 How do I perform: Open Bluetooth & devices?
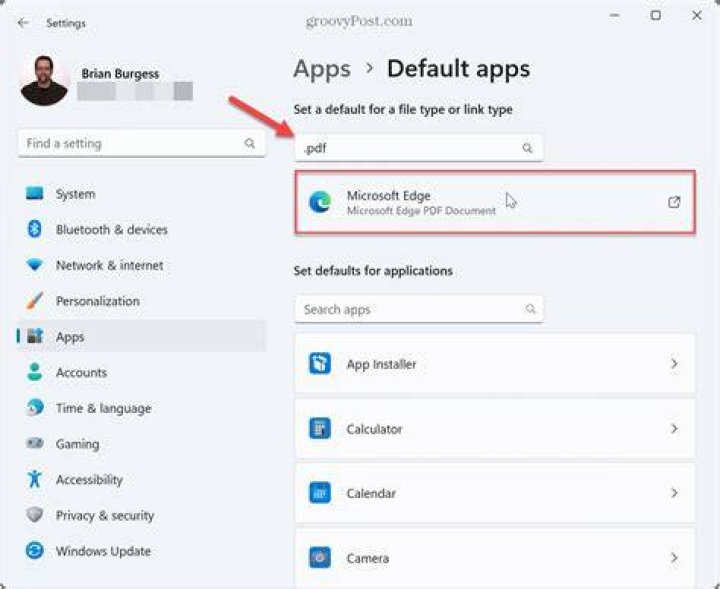pyautogui.click(x=141, y=230)
